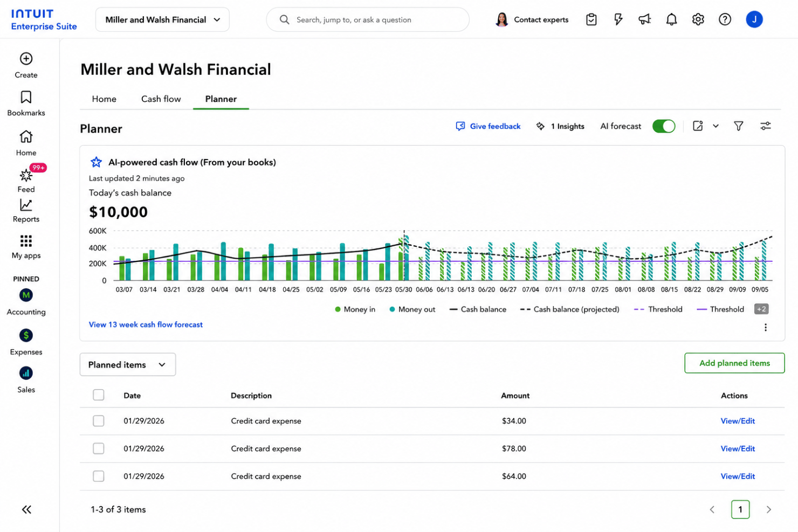This screenshot has height=532, width=798.
Task: Open View 13 week cash flow forecast
Action: pyautogui.click(x=146, y=324)
